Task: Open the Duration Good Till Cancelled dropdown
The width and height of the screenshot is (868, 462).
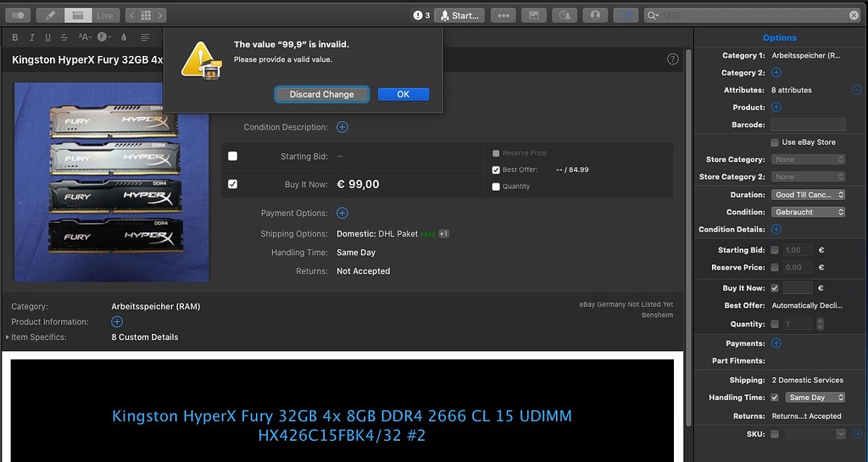Action: coord(808,195)
